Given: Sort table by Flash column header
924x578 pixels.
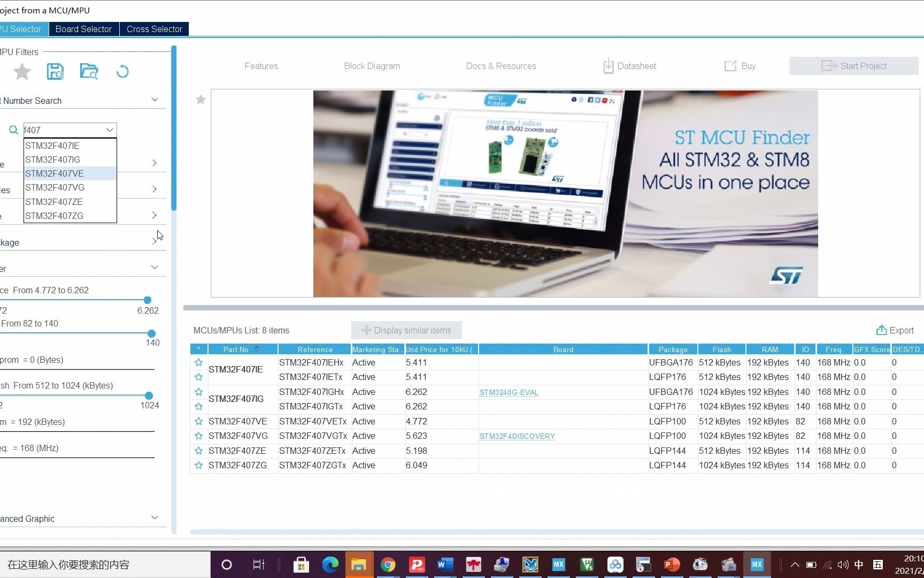Looking at the screenshot, I should tap(721, 349).
